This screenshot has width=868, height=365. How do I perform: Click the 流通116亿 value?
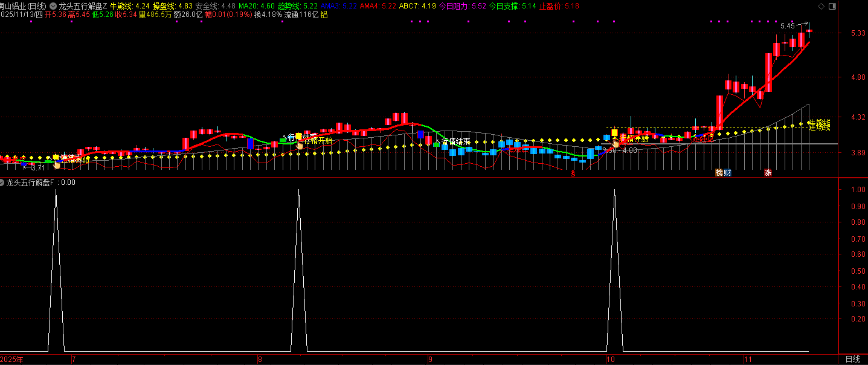pyautogui.click(x=301, y=14)
